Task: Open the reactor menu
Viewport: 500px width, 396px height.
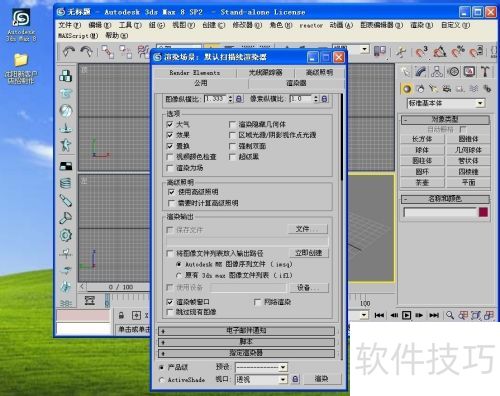Action: pos(311,25)
